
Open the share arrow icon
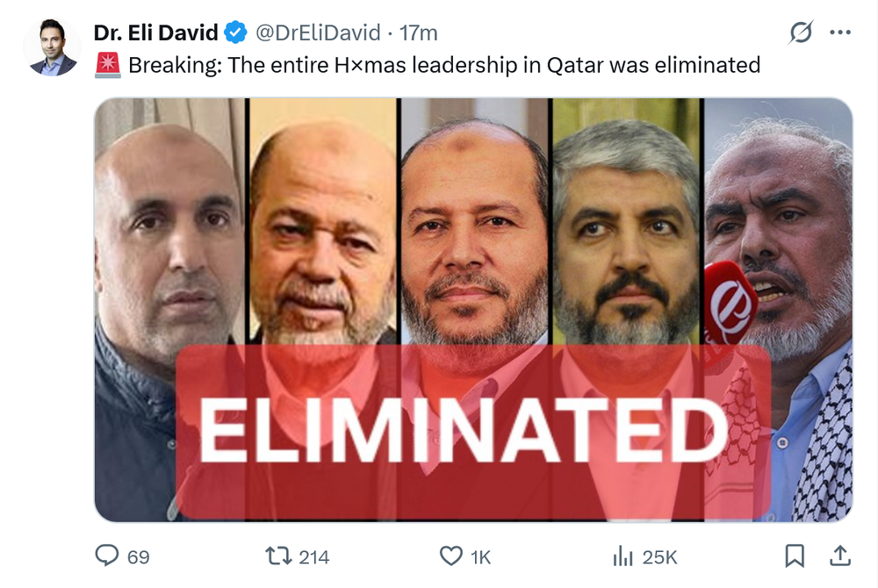[840, 556]
